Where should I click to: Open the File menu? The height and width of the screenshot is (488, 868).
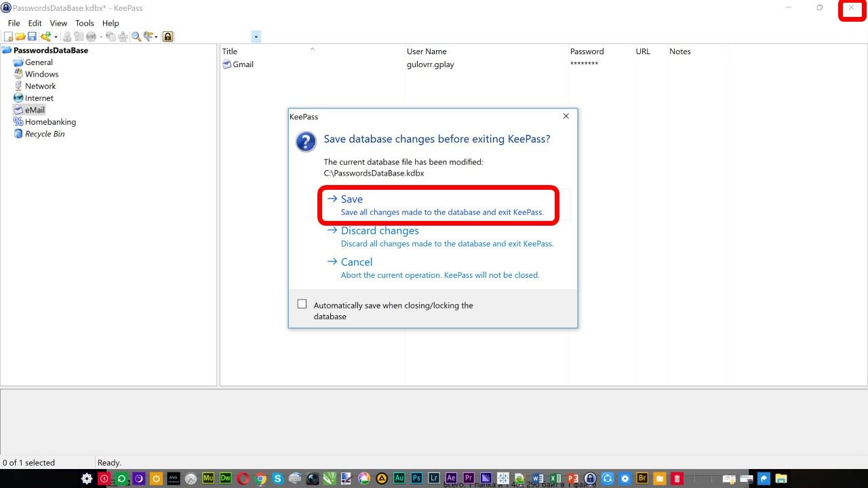(14, 23)
